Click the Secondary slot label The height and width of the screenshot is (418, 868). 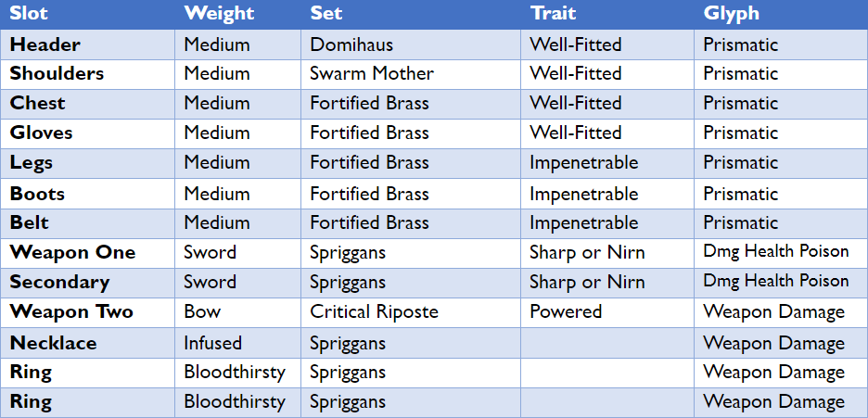[59, 282]
